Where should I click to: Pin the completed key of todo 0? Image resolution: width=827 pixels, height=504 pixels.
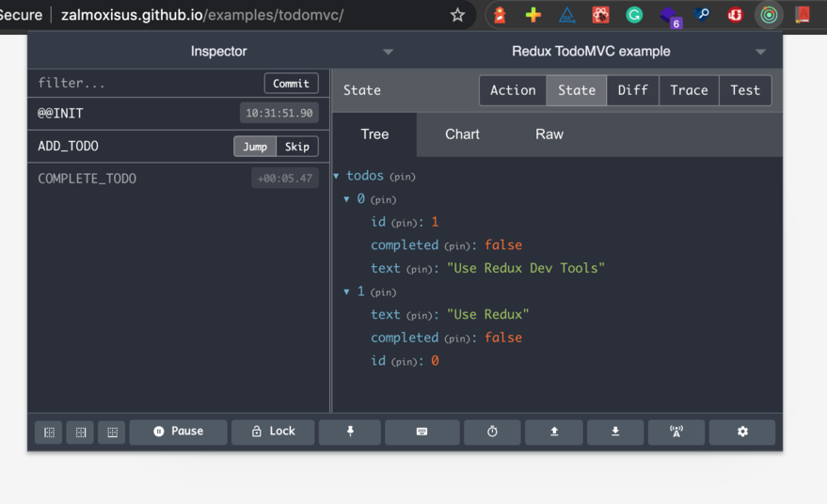pos(457,246)
